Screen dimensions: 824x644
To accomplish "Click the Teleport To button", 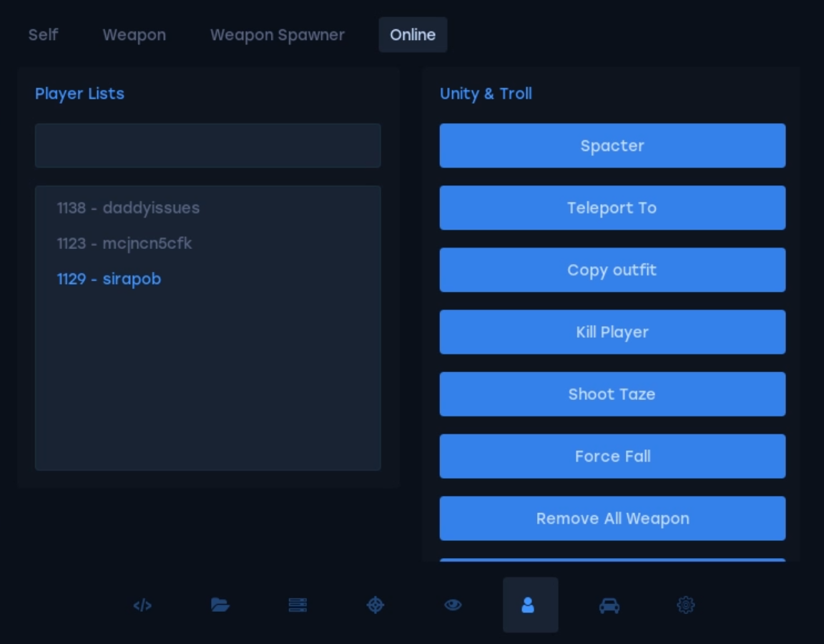I will click(612, 208).
